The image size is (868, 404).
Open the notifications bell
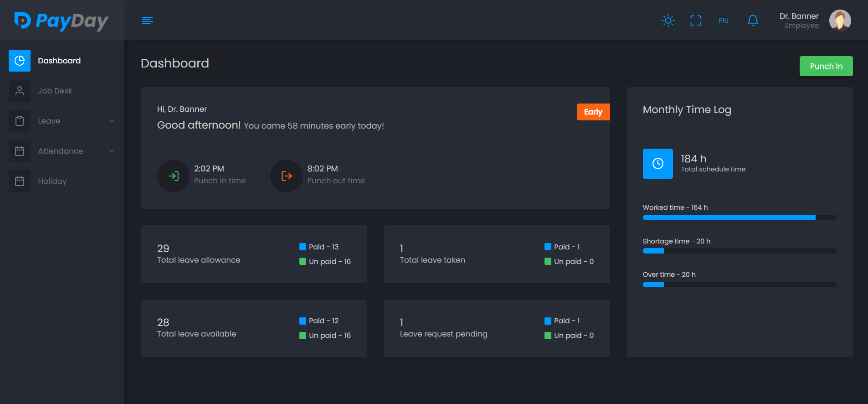click(753, 21)
